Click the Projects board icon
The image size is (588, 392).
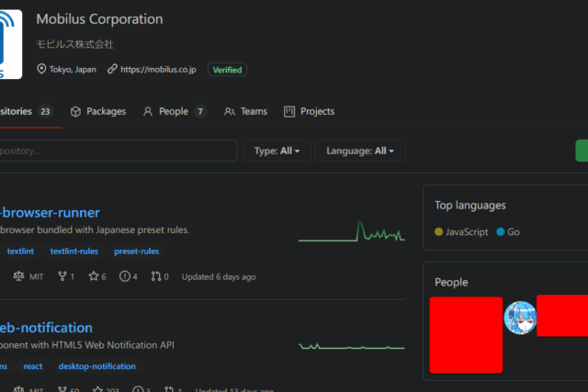click(289, 112)
